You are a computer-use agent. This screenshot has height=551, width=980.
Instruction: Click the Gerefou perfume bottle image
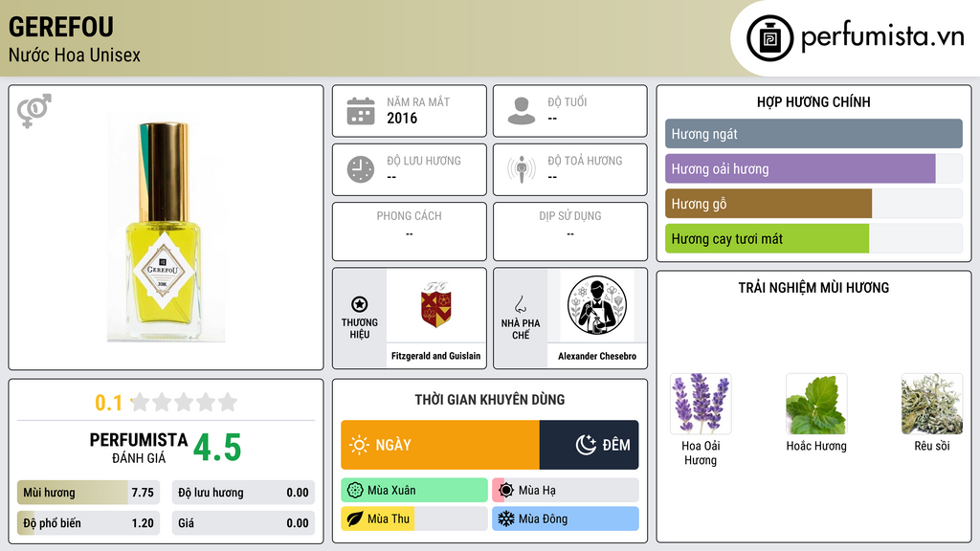point(166,229)
